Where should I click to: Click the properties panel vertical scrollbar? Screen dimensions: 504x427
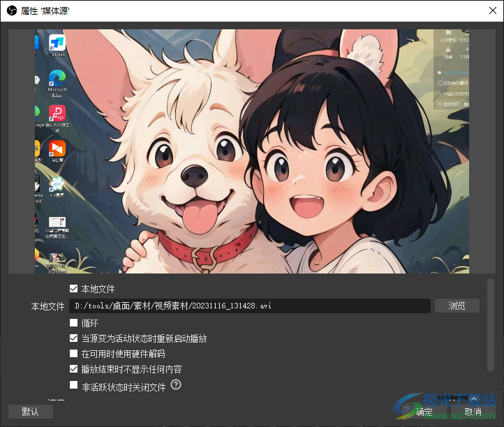[x=491, y=325]
